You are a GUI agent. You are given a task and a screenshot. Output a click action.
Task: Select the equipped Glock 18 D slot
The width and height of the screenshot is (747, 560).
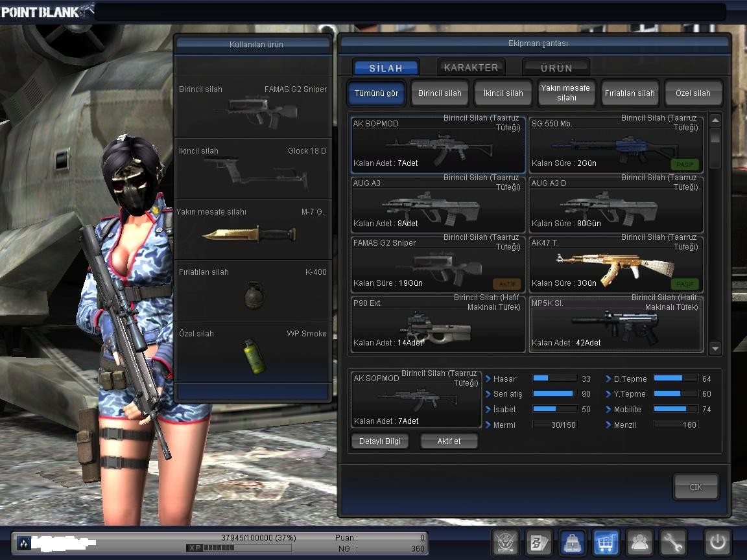(253, 168)
